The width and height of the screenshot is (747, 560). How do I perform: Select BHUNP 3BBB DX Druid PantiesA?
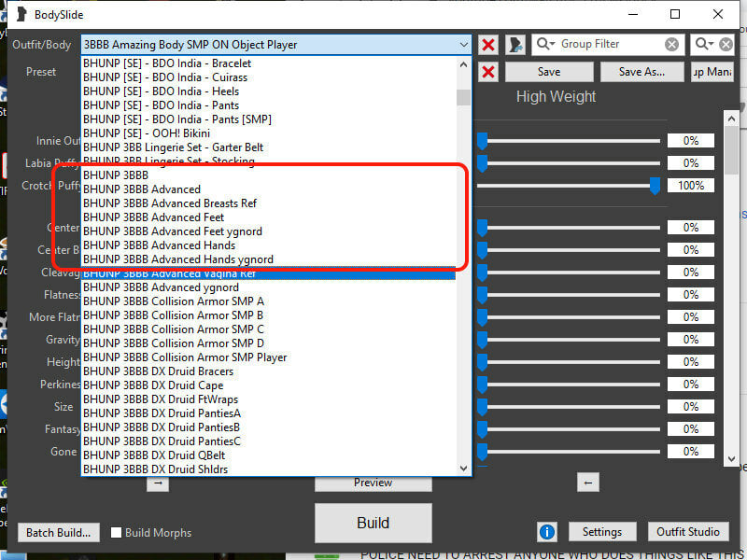tap(268, 413)
